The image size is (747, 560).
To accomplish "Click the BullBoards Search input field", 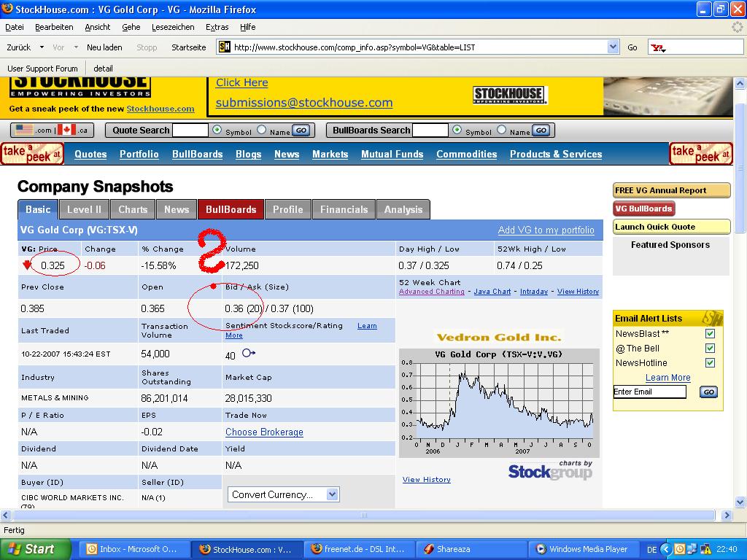I will [x=430, y=130].
